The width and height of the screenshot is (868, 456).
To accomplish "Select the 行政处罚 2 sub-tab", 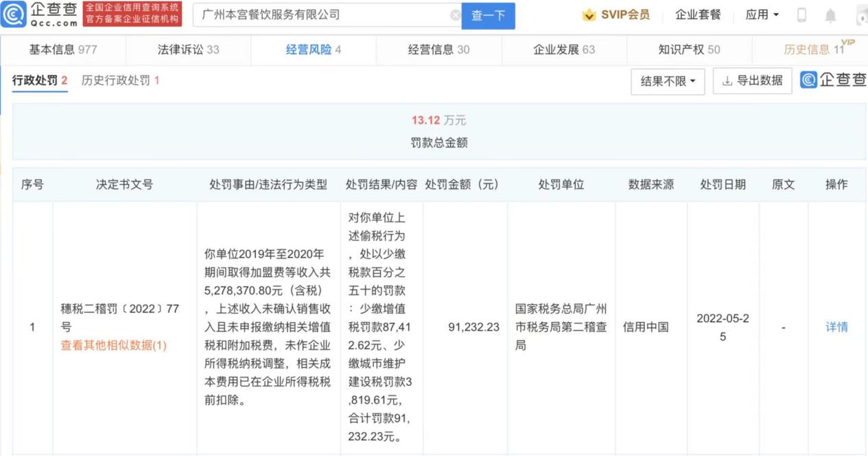I will 40,80.
